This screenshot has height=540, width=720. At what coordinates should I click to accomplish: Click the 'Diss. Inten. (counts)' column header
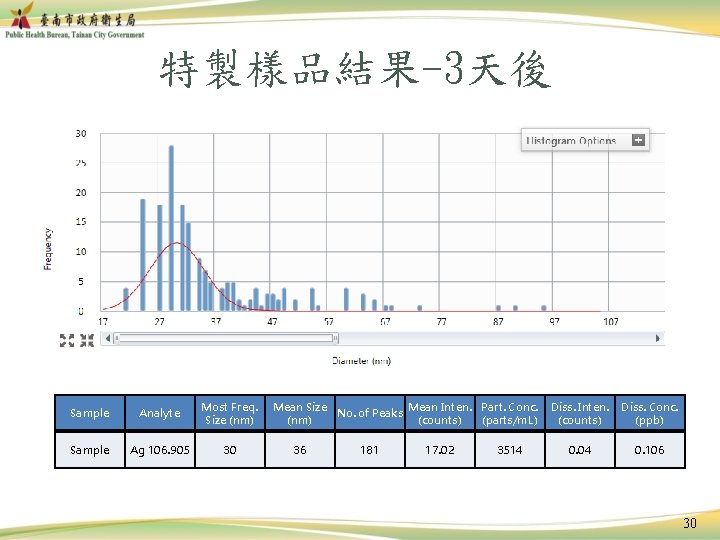[x=580, y=413]
